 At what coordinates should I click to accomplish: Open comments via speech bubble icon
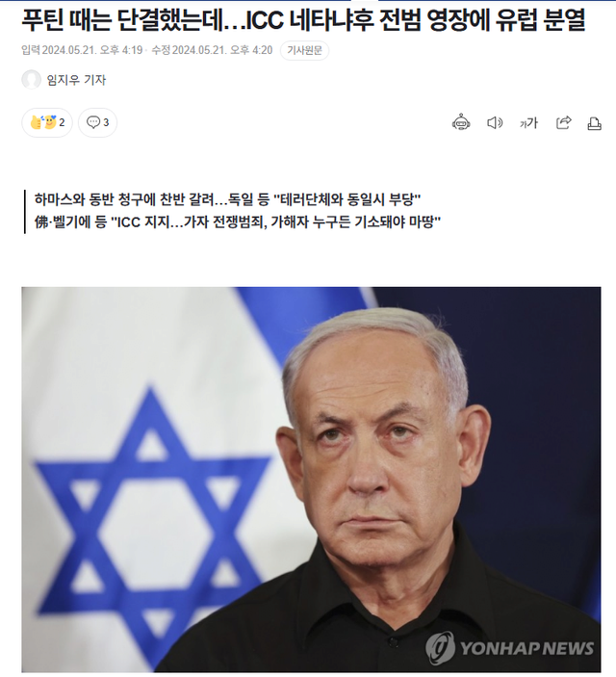coord(93,122)
